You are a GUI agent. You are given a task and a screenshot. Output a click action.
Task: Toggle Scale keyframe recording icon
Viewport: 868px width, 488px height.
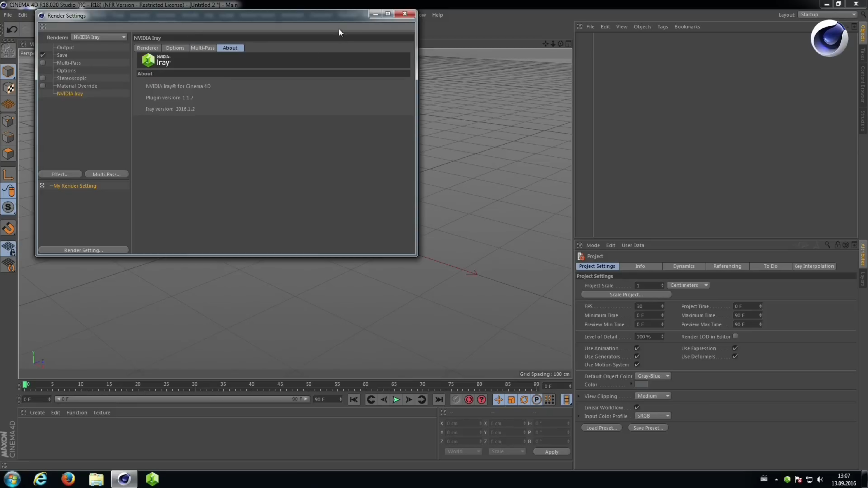[x=511, y=399]
